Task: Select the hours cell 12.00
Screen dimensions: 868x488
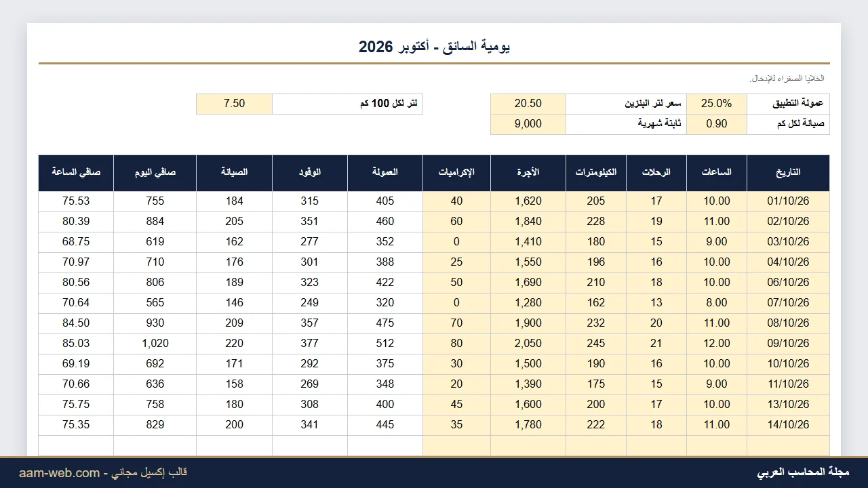Action: tap(717, 344)
